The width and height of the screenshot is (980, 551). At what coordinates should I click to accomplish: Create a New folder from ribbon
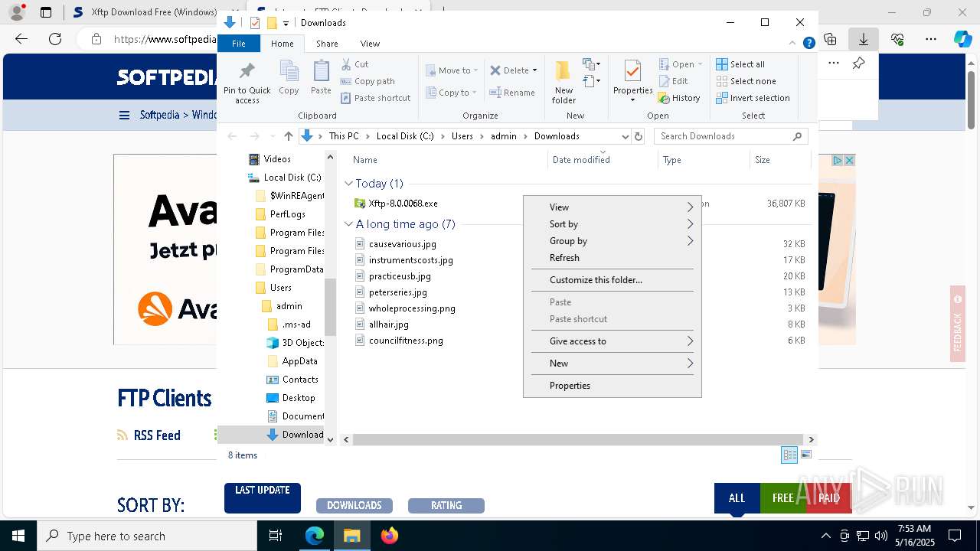point(563,83)
